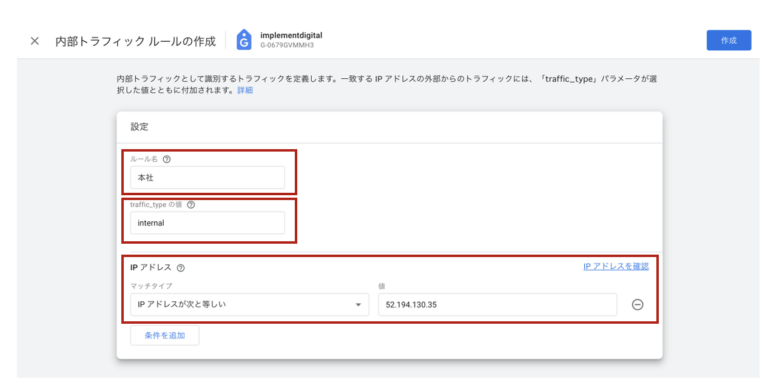Open the IP アドレスを確認 link
Image resolution: width=768 pixels, height=388 pixels.
point(616,267)
